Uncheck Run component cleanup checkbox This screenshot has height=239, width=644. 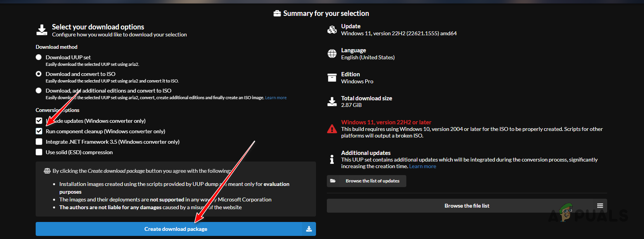39,131
